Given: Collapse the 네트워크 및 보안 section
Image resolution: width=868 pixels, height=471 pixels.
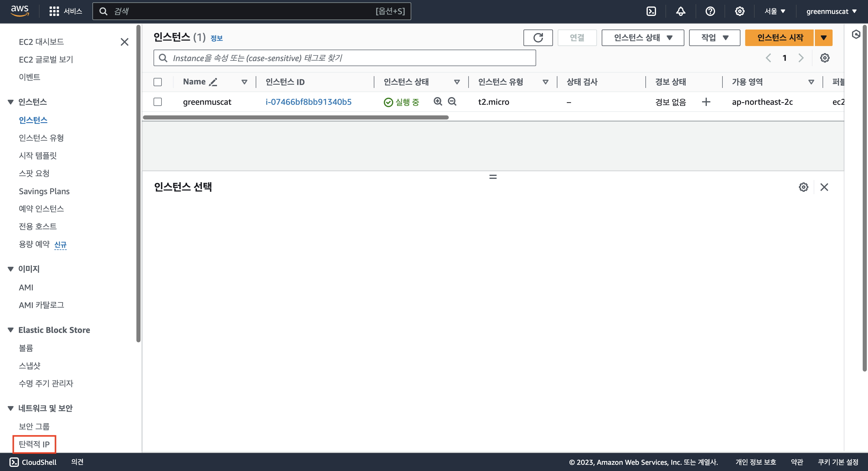Looking at the screenshot, I should pos(10,408).
